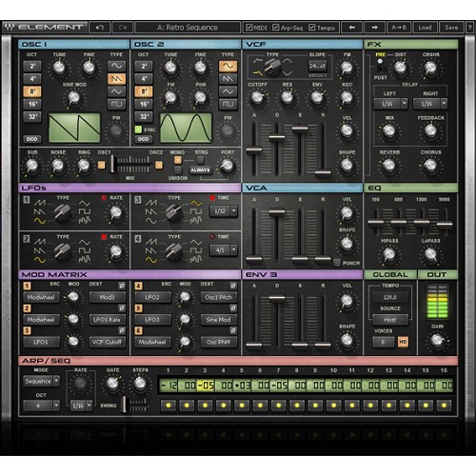Select 32' octave for OSC 2
The height and width of the screenshot is (476, 476).
click(x=144, y=116)
